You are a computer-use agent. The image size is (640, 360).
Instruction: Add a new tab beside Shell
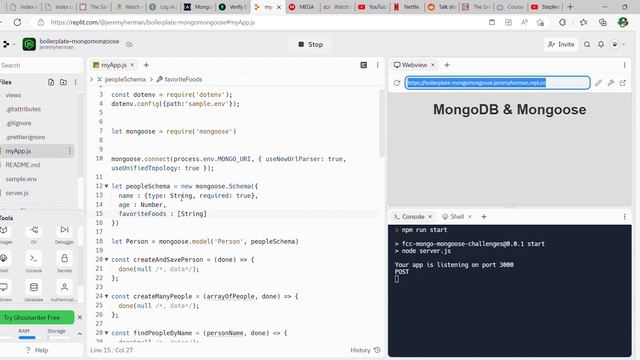click(x=484, y=217)
